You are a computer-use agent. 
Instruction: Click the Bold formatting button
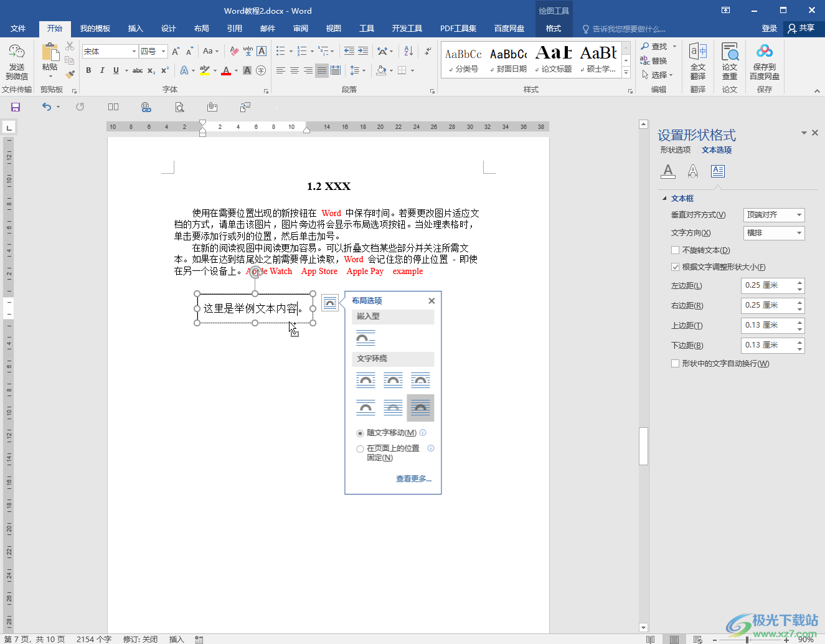88,70
